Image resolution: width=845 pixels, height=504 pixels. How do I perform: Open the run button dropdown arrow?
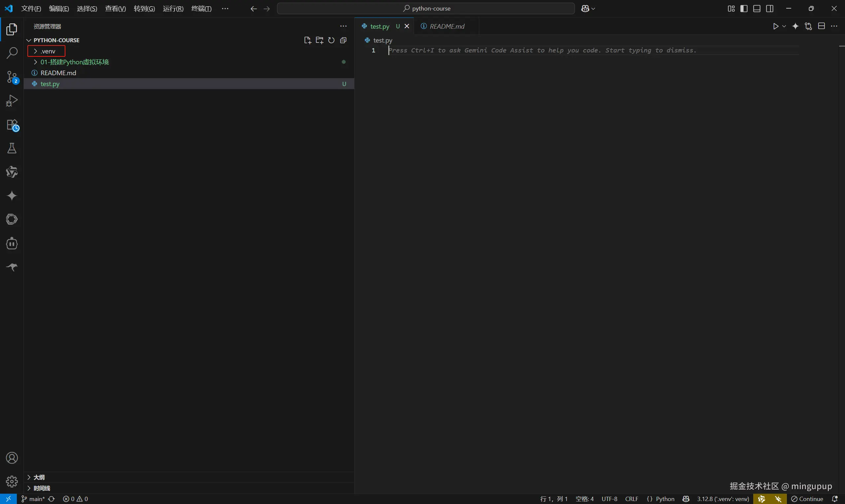click(784, 26)
